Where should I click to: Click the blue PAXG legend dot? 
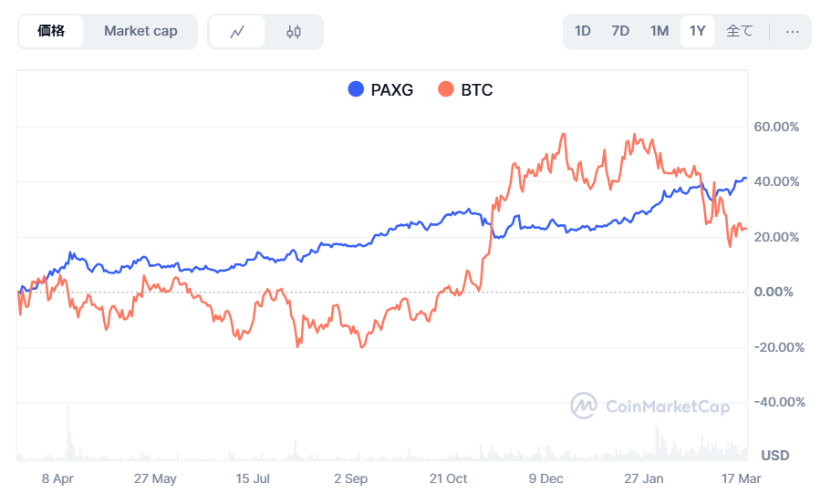click(356, 89)
